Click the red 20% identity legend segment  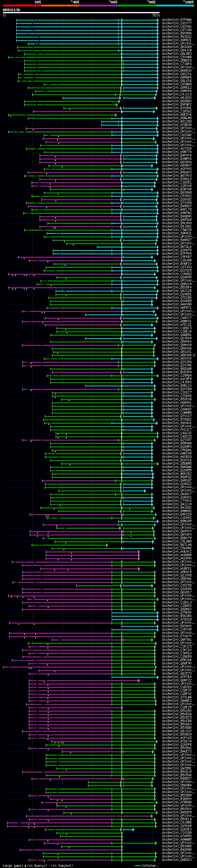click(22, 6)
